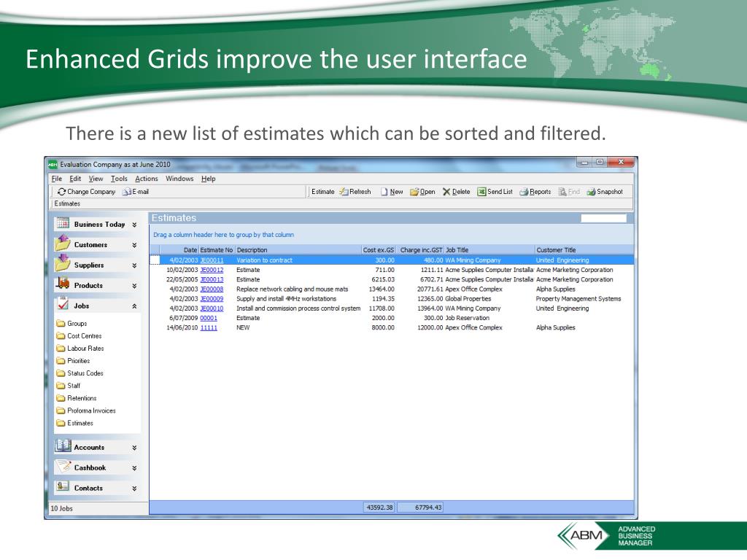This screenshot has width=747, height=560.
Task: Click the Estimate toolbar label button
Action: point(323,192)
